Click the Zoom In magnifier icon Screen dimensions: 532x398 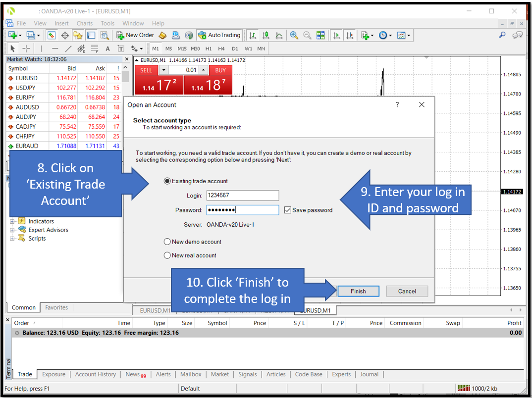[294, 35]
